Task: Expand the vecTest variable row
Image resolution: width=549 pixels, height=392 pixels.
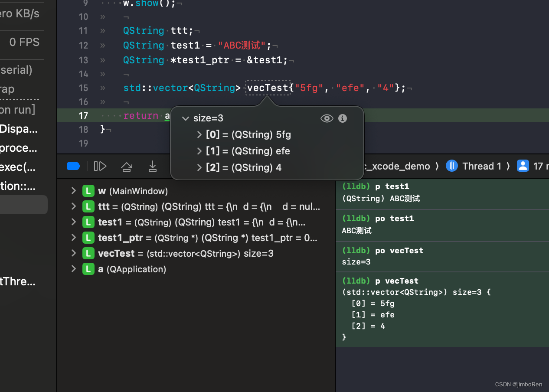Action: tap(73, 253)
